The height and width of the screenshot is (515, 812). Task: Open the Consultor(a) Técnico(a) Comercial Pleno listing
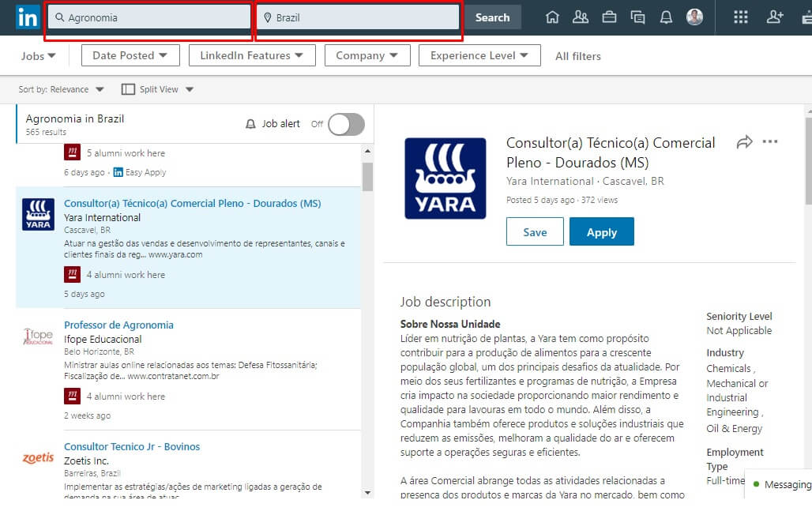pos(192,204)
